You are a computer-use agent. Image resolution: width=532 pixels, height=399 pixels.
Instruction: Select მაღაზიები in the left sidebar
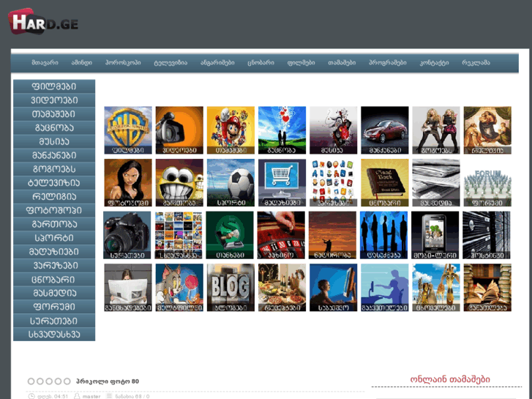54,252
